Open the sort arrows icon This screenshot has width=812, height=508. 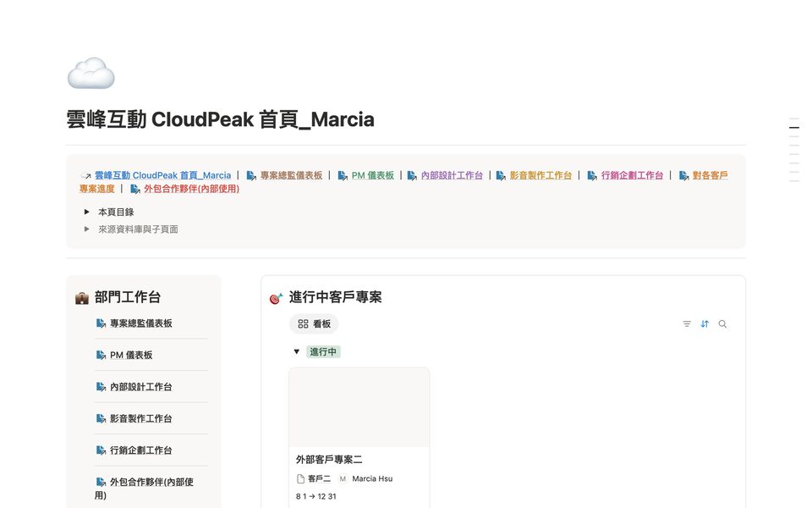click(x=705, y=324)
